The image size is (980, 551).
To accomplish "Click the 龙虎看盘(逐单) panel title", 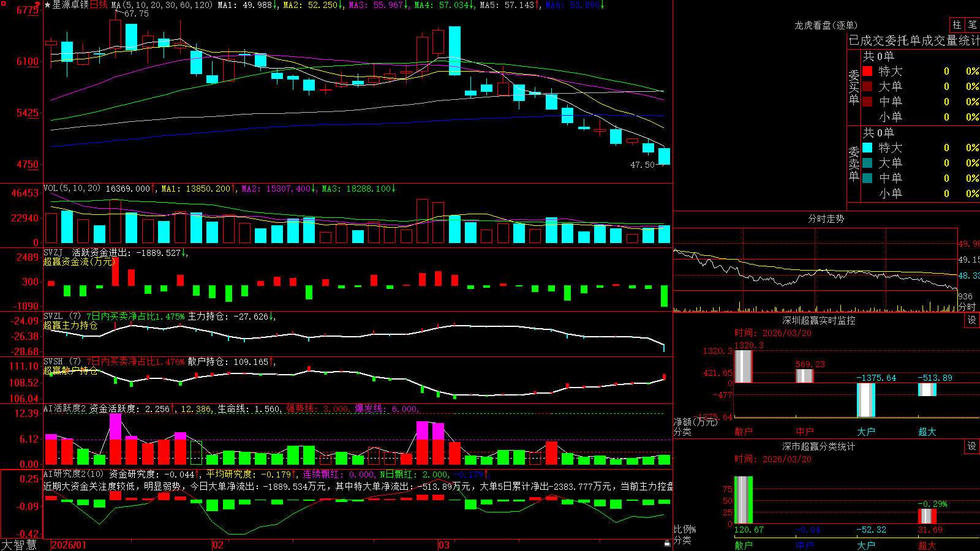I will pyautogui.click(x=826, y=25).
